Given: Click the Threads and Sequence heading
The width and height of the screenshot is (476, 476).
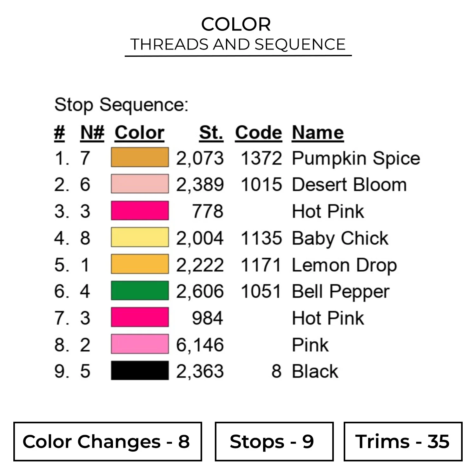Looking at the screenshot, I should click(x=238, y=44).
